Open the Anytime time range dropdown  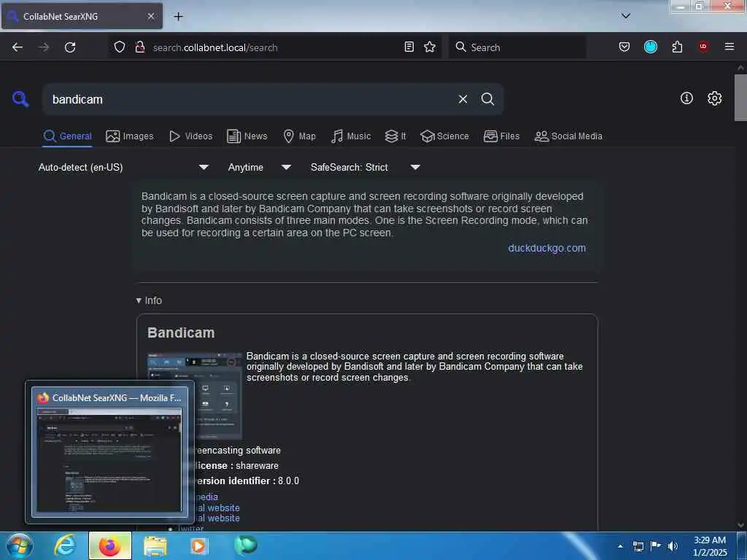259,167
